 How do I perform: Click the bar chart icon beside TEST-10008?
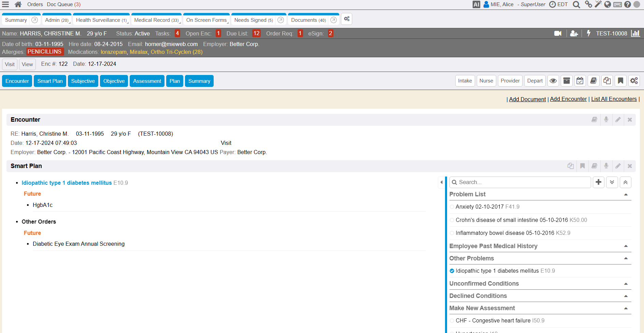pos(635,33)
